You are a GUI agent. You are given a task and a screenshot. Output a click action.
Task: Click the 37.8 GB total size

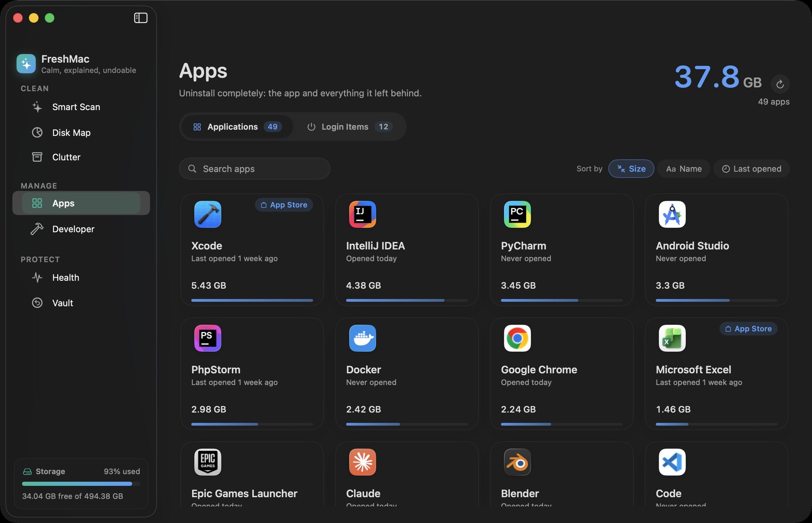(718, 78)
